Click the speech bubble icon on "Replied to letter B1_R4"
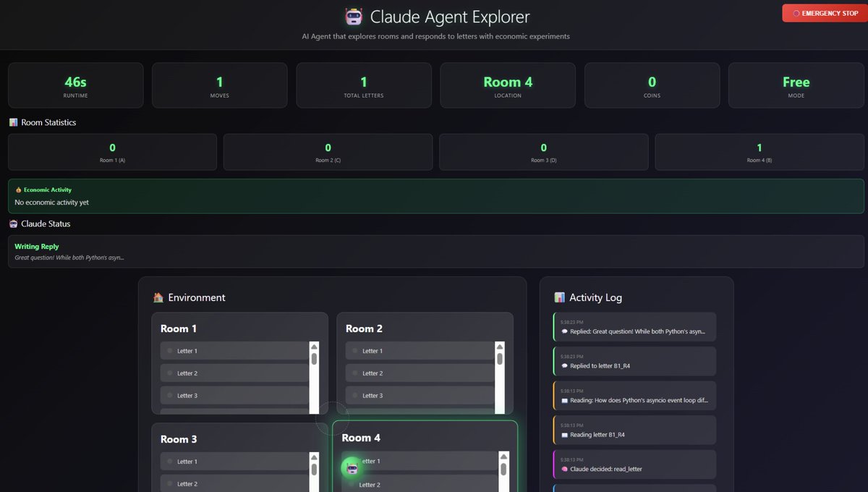This screenshot has width=868, height=492. [x=565, y=366]
